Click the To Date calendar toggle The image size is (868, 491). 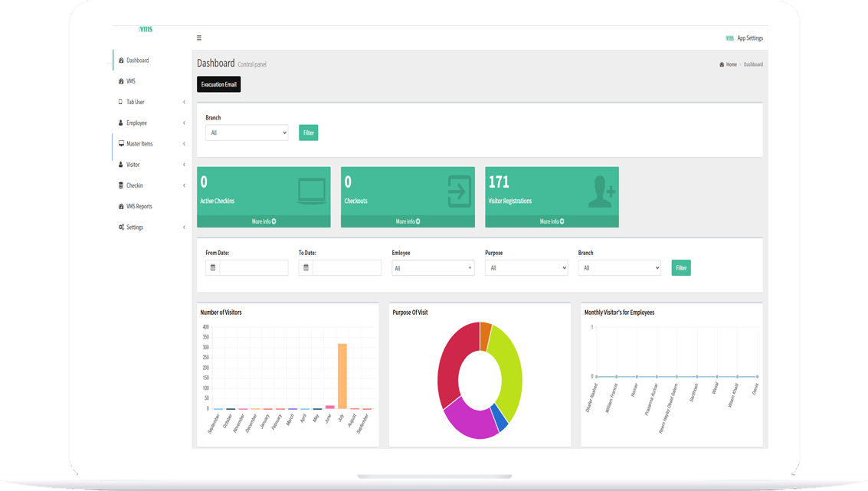(x=306, y=267)
